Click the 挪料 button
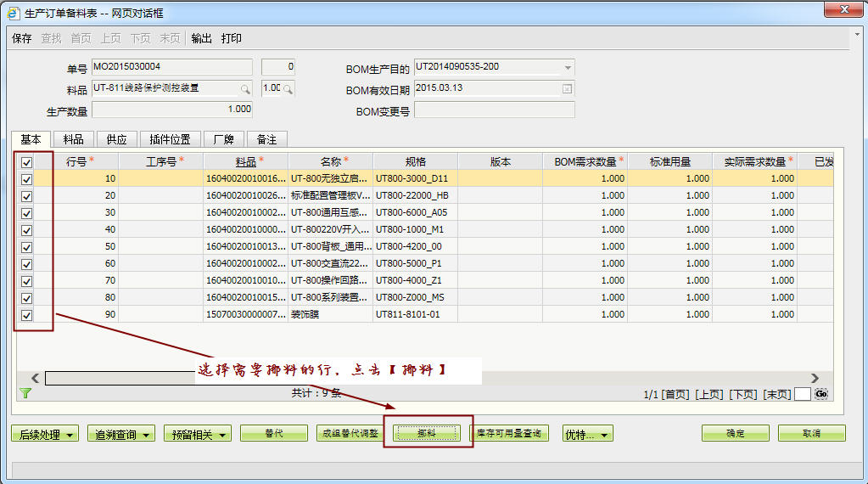The image size is (868, 484). click(x=427, y=433)
